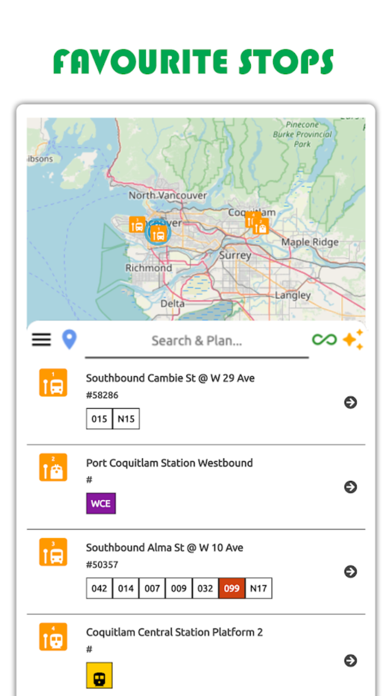
Task: Click station icon for Coquitlam Central Platform 2
Action: tap(53, 637)
